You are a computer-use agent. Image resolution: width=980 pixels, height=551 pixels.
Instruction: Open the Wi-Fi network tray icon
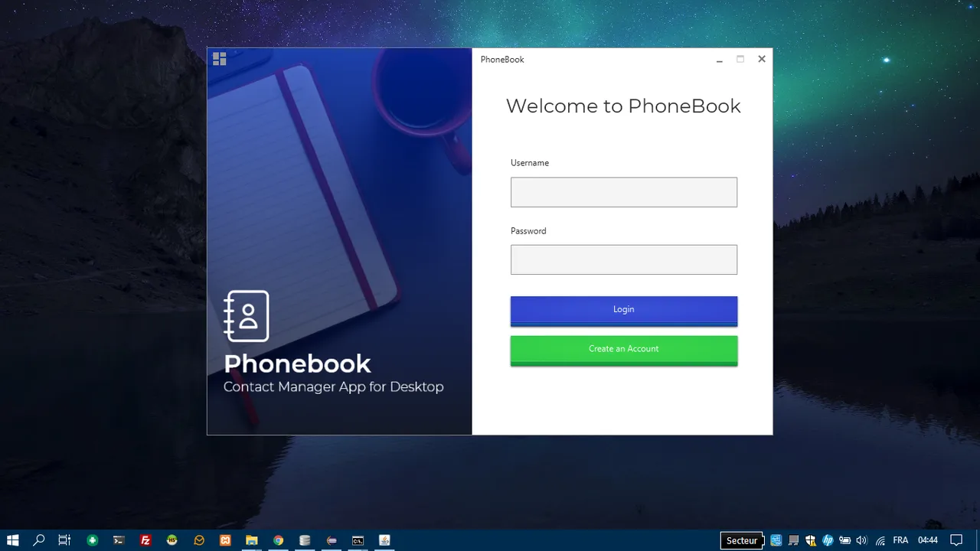point(880,540)
